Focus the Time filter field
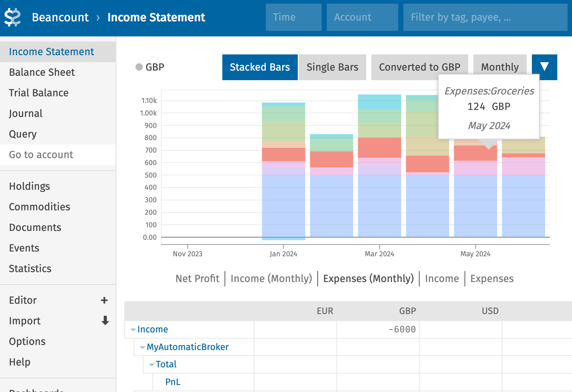The width and height of the screenshot is (572, 392). [x=294, y=17]
